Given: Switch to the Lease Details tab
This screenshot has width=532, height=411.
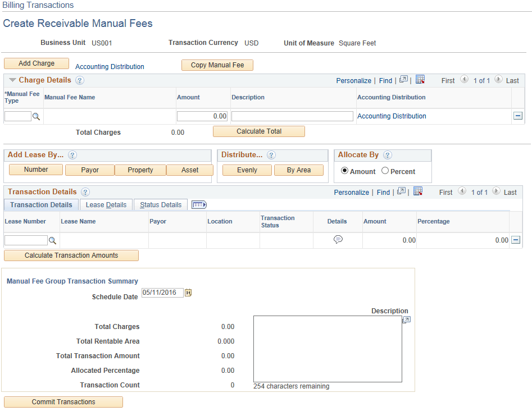Looking at the screenshot, I should 106,204.
